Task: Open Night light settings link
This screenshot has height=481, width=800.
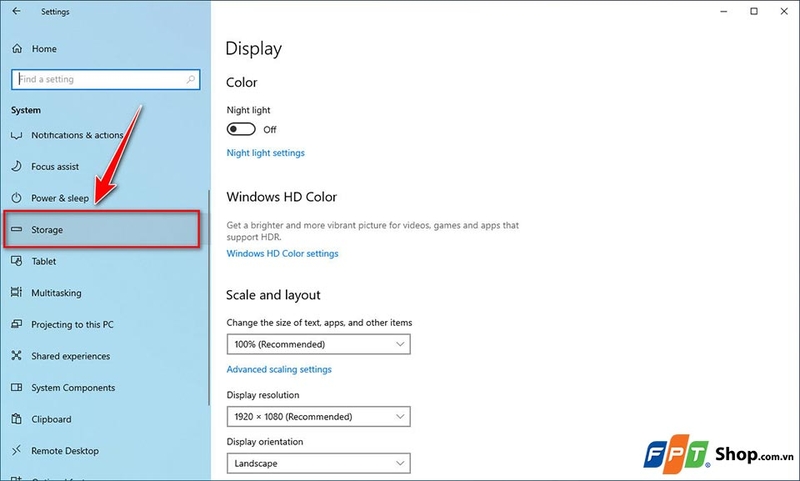Action: 265,153
